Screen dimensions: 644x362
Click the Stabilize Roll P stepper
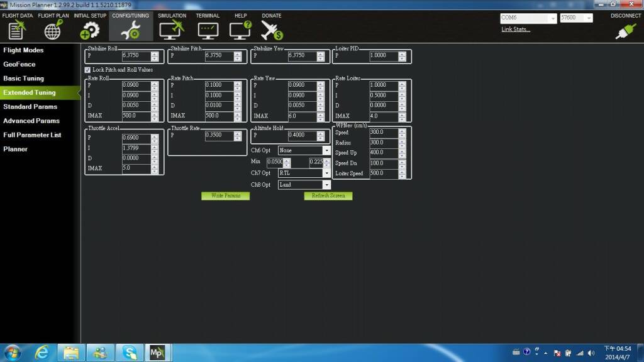point(155,56)
